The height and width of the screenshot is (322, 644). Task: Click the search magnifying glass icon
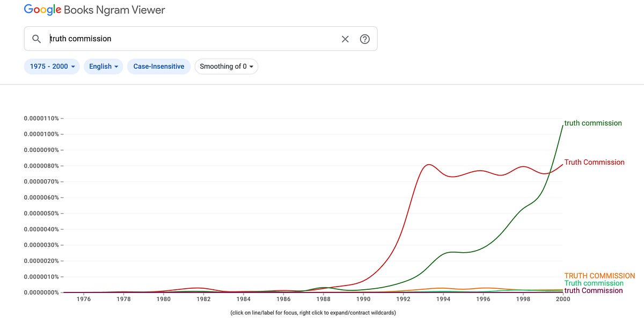(36, 39)
